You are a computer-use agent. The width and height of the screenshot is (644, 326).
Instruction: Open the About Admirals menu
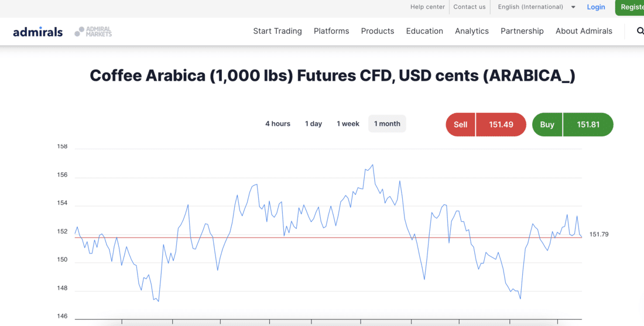tap(584, 31)
